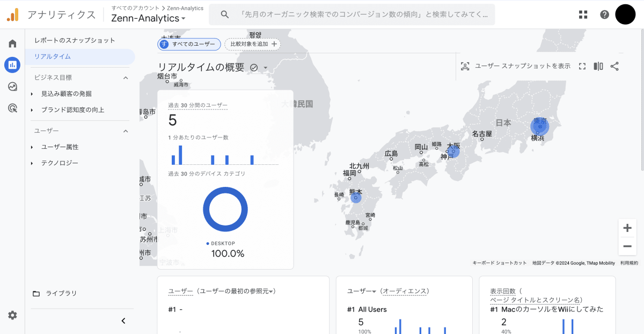Open Explore icon in left rail
The image size is (644, 334).
point(12,86)
